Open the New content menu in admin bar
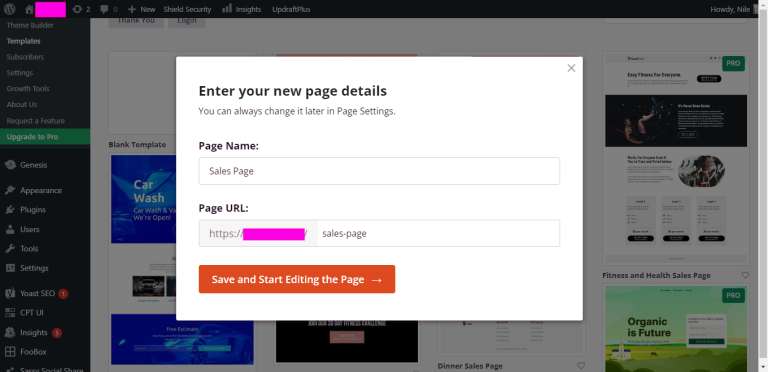The width and height of the screenshot is (768, 372). [141, 9]
